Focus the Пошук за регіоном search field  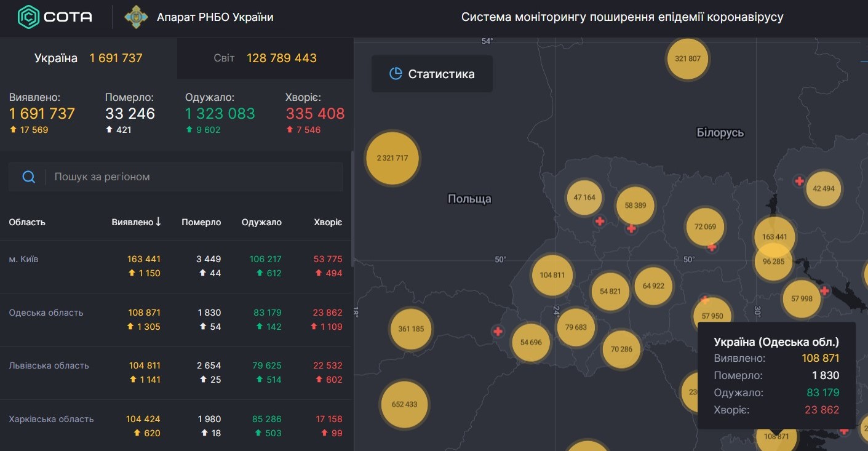pos(175,177)
